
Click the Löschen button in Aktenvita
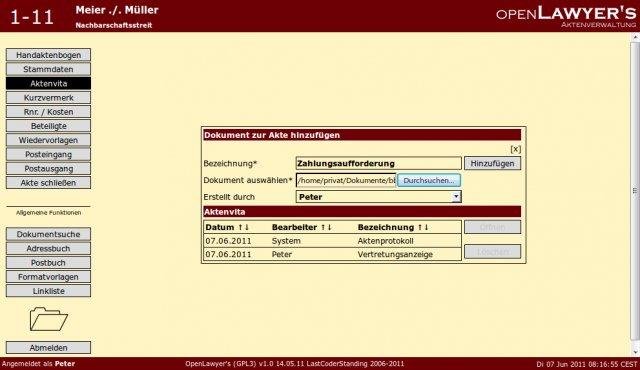click(x=492, y=252)
